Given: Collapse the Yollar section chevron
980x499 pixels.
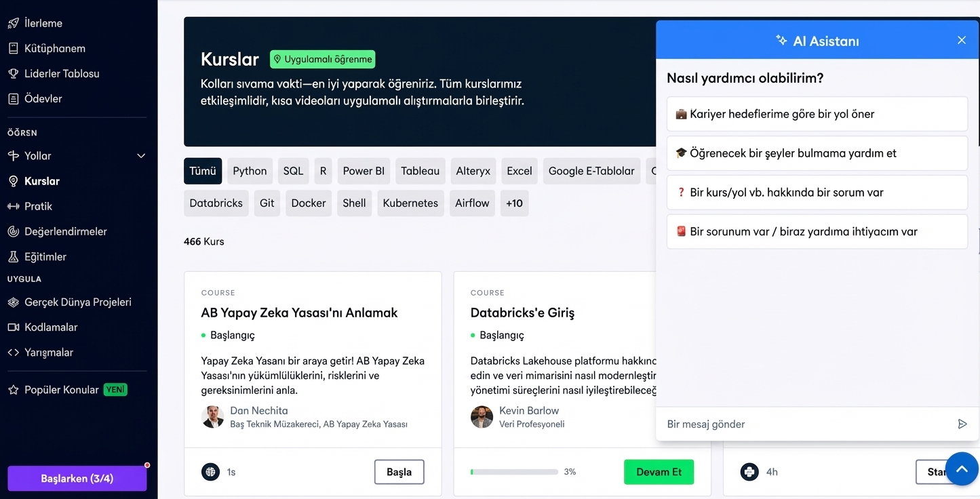Looking at the screenshot, I should point(141,155).
